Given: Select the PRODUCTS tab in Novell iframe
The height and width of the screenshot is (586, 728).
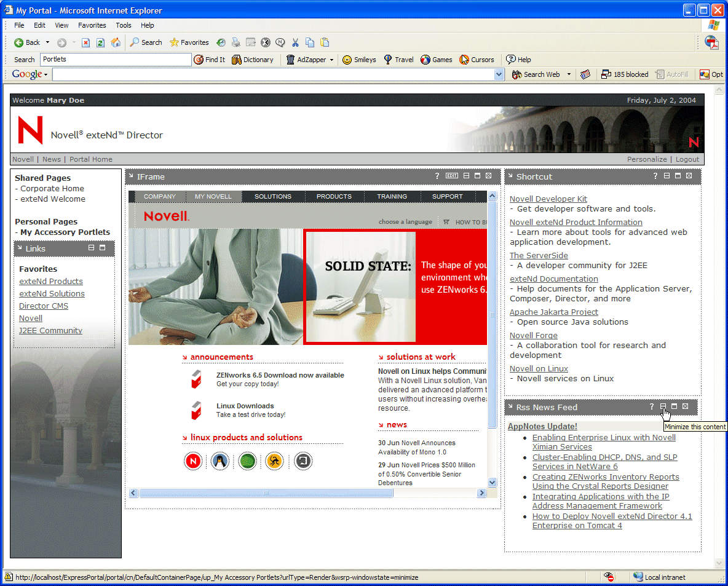Looking at the screenshot, I should 334,196.
